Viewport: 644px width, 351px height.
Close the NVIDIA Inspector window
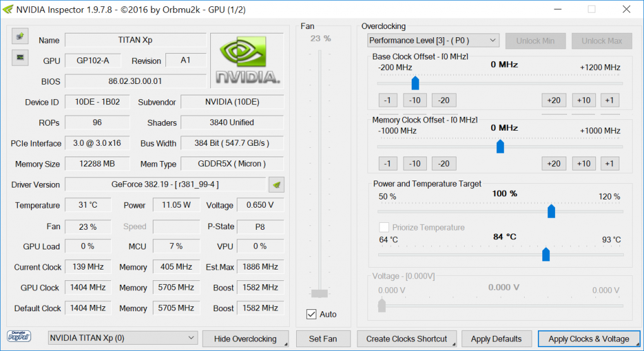[x=626, y=9]
